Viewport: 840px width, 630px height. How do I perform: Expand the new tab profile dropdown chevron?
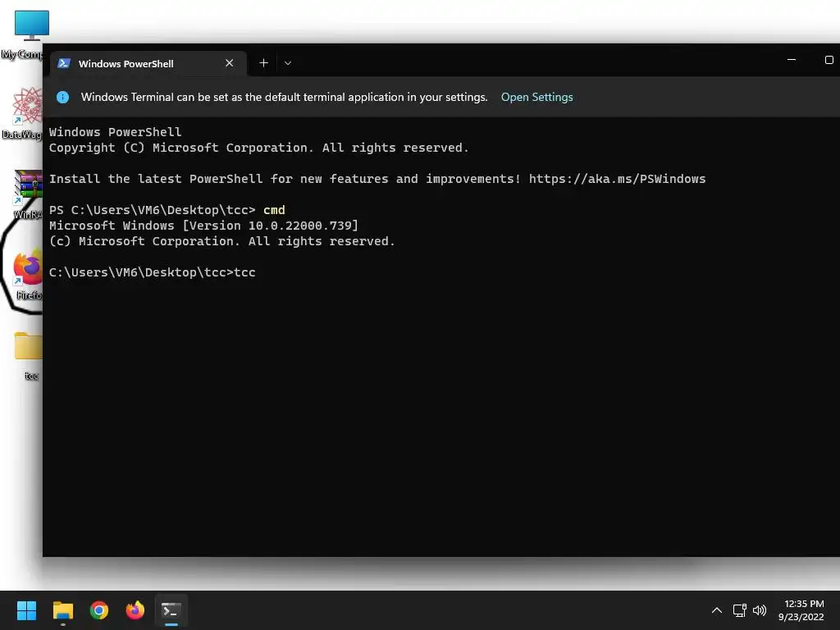pos(288,63)
